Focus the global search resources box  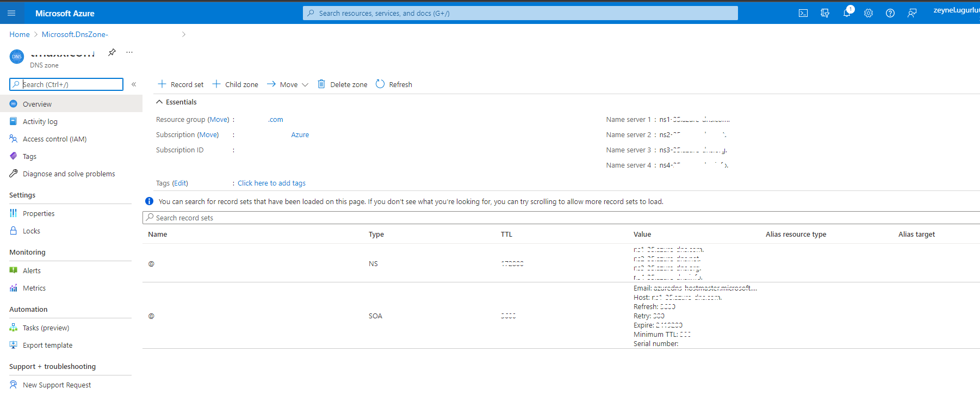tap(520, 13)
